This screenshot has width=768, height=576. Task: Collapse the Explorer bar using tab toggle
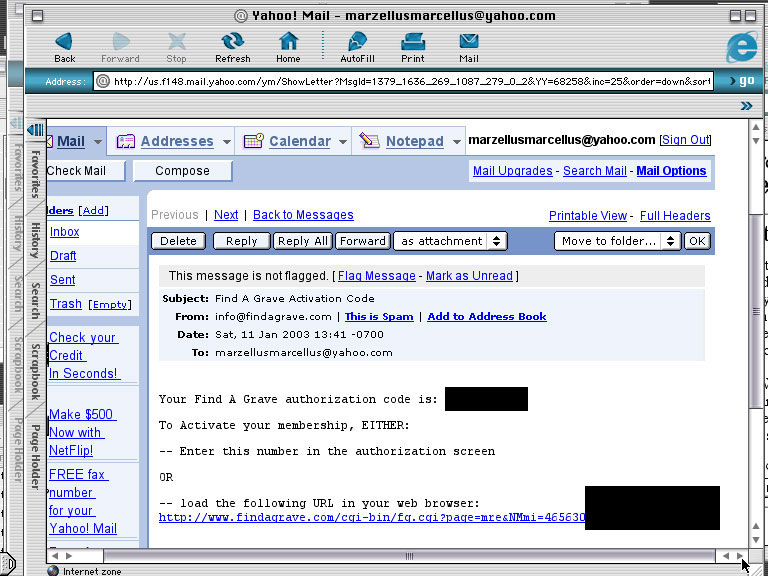point(36,129)
